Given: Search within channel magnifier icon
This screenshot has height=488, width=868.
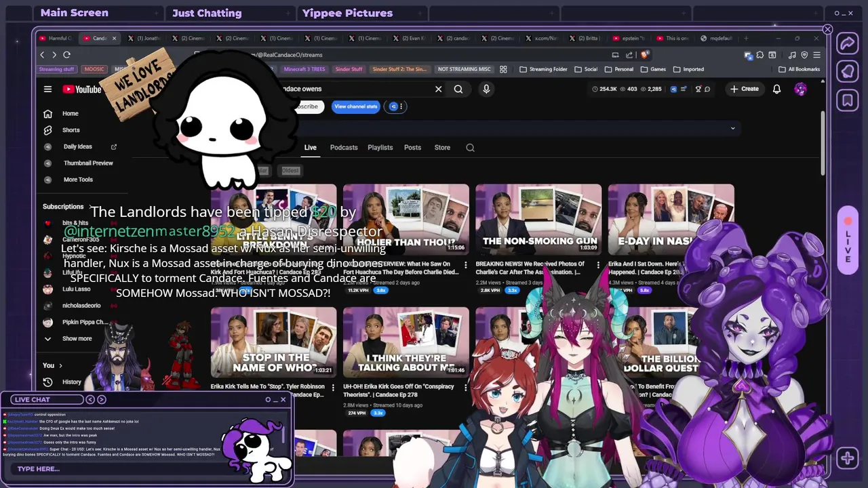Looking at the screenshot, I should 470,148.
